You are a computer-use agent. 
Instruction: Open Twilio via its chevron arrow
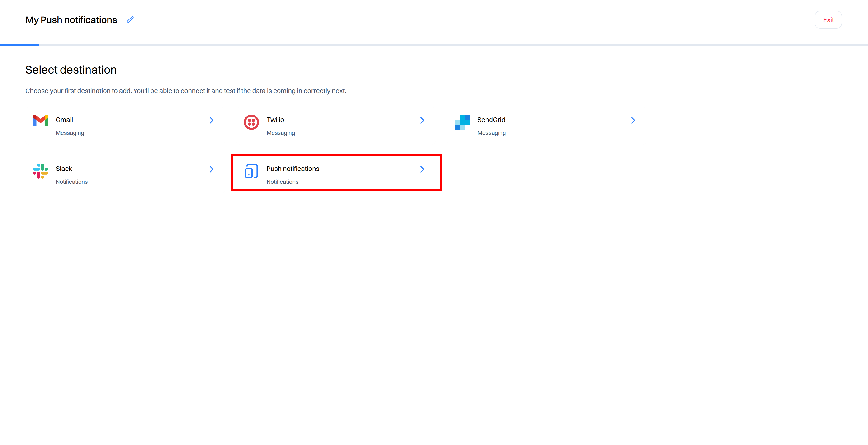422,120
